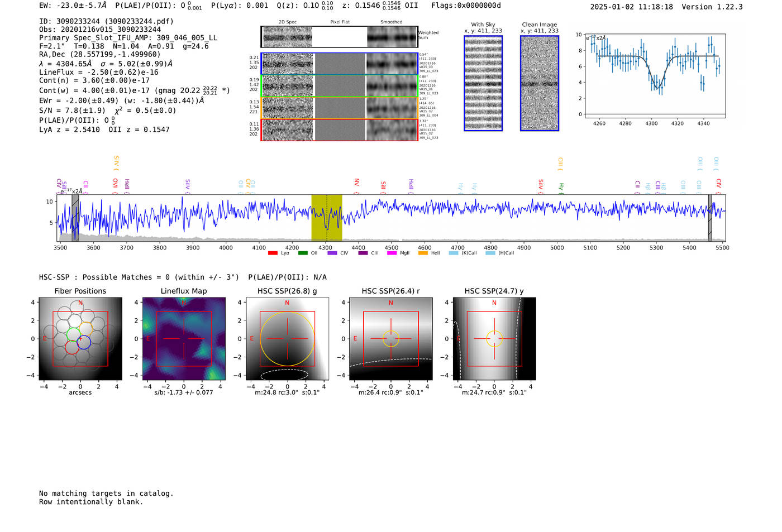The width and height of the screenshot is (782, 532).
Task: Click the HSC SSP(26.4) r image panel
Action: 391,339
